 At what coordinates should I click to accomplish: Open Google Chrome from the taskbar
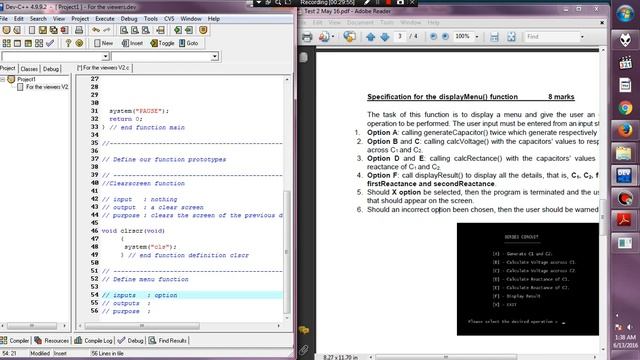[x=625, y=108]
